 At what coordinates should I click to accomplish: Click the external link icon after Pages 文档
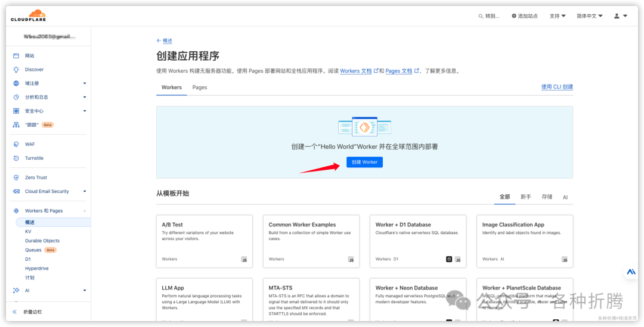(x=416, y=70)
